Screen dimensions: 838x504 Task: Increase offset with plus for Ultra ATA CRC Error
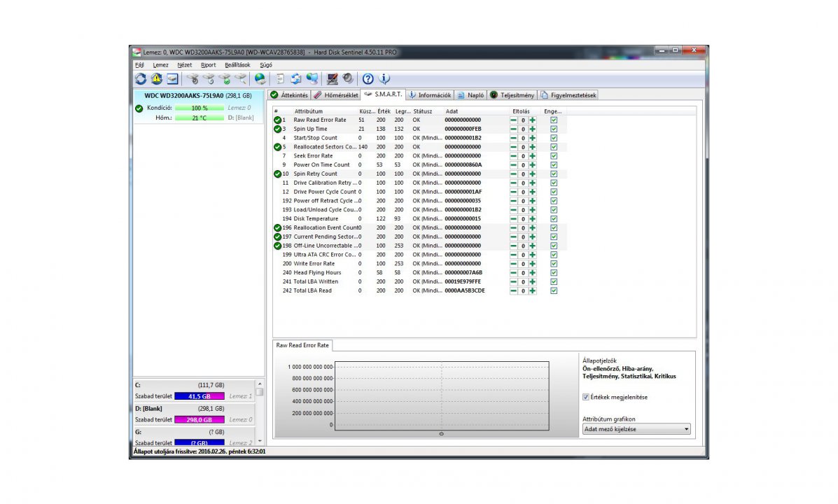[532, 255]
